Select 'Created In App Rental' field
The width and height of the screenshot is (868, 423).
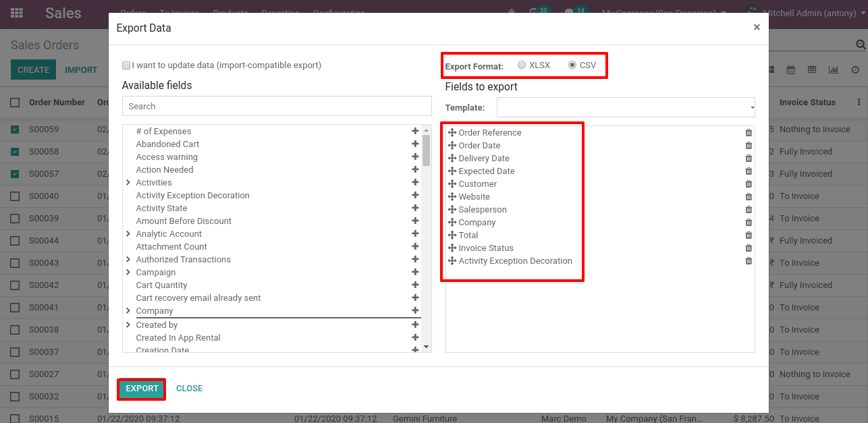click(178, 338)
